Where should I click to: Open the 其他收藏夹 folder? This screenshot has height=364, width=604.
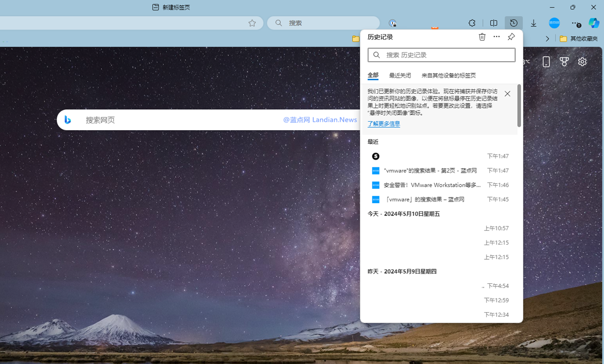(579, 39)
